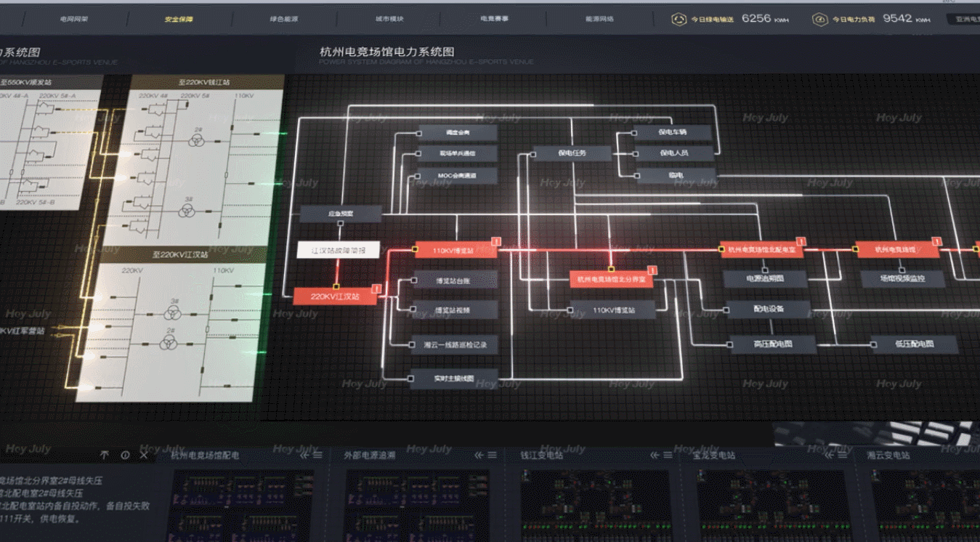Open the 江汉站故障简报 node
980x542 pixels.
point(339,251)
